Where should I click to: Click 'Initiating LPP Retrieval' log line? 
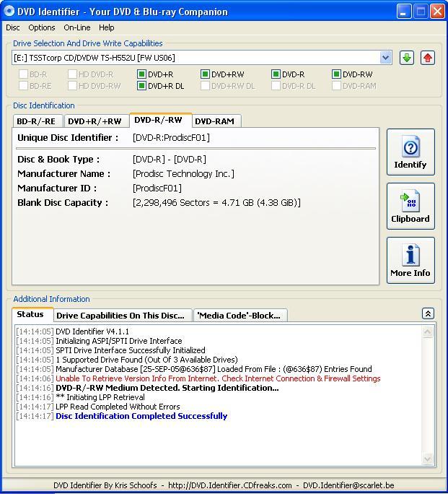(100, 397)
